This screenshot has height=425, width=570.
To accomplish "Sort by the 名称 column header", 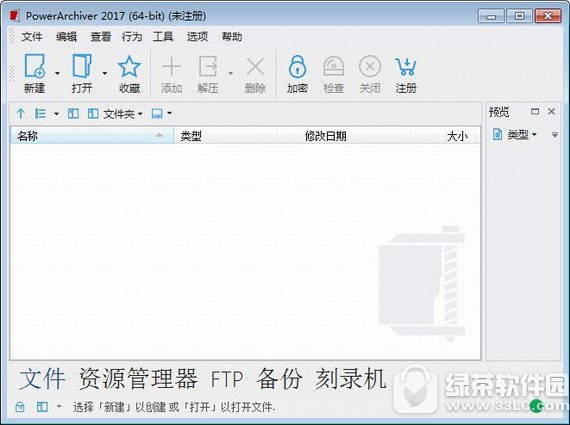I will [x=92, y=136].
